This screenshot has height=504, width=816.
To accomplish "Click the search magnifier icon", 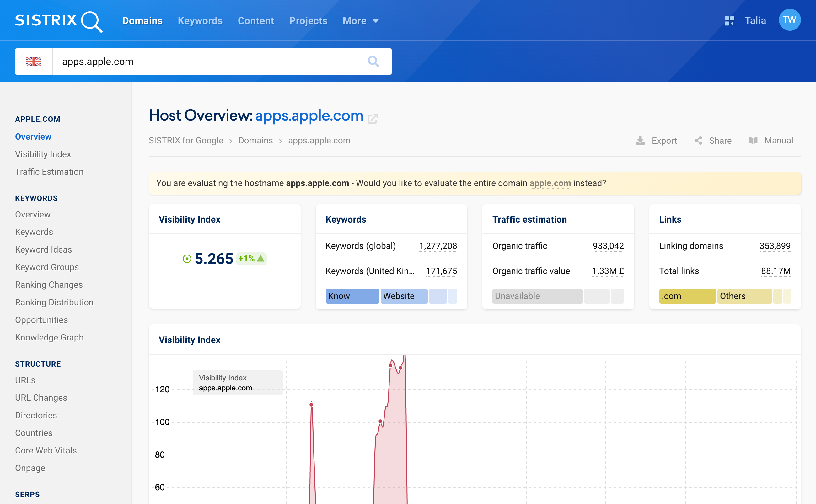I will point(373,61).
